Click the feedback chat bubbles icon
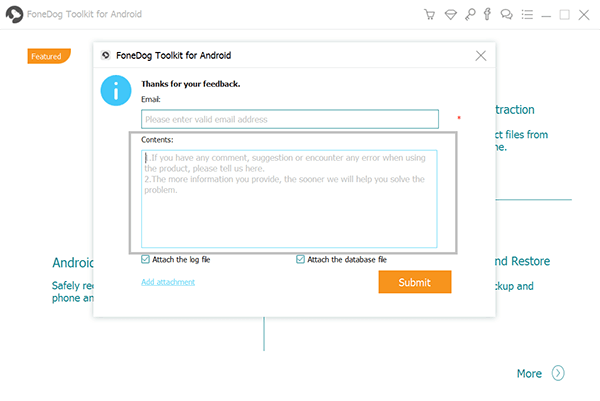Viewport: 600px width, 401px height. click(x=507, y=15)
